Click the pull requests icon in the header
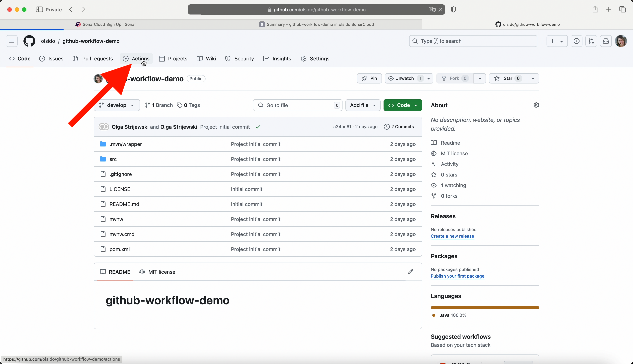 pos(591,41)
